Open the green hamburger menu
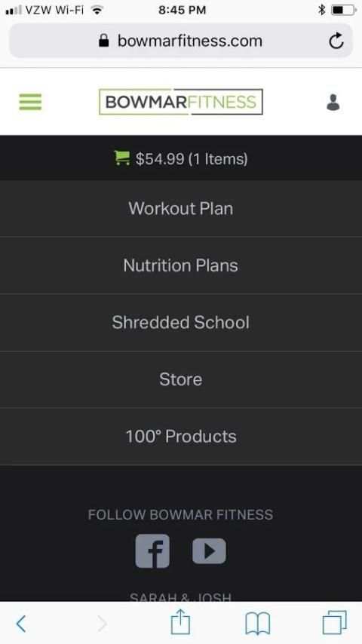362x644 pixels. coord(30,102)
